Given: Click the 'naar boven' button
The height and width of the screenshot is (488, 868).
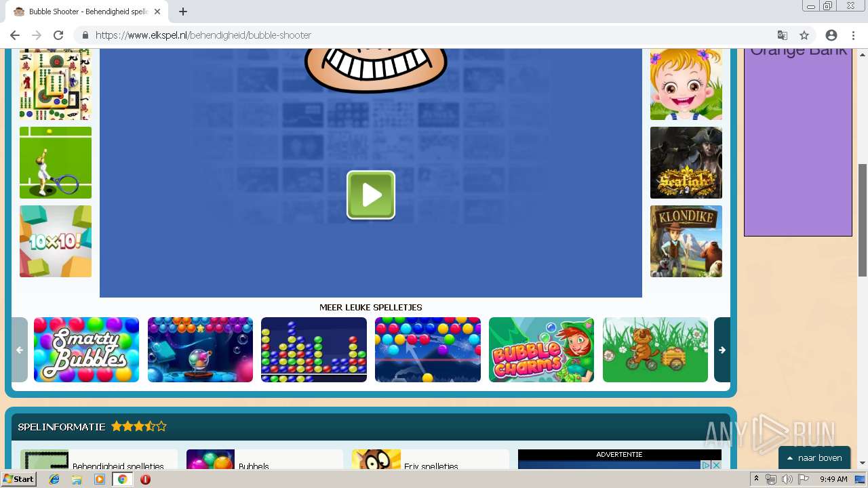Looking at the screenshot, I should (x=814, y=458).
